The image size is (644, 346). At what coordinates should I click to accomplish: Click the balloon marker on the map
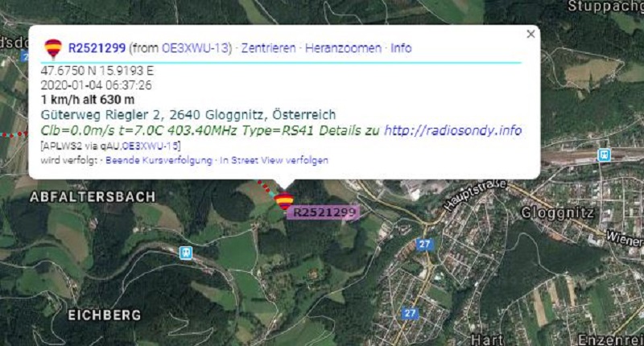[x=284, y=200]
